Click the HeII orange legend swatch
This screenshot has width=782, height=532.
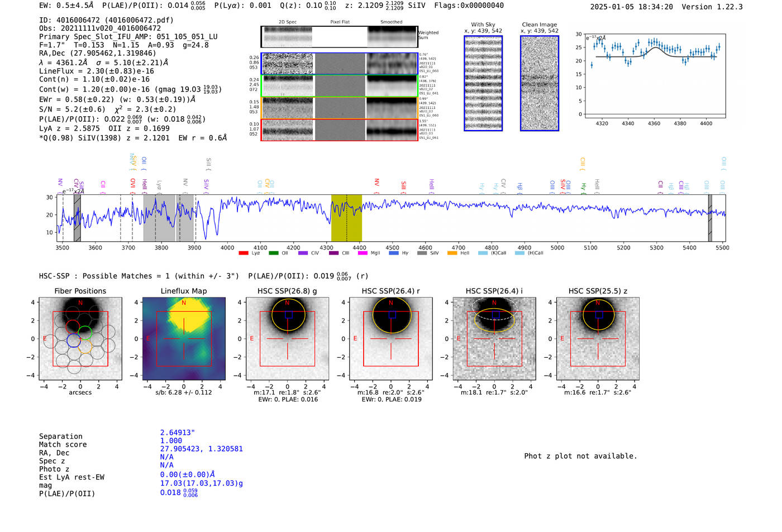(452, 253)
